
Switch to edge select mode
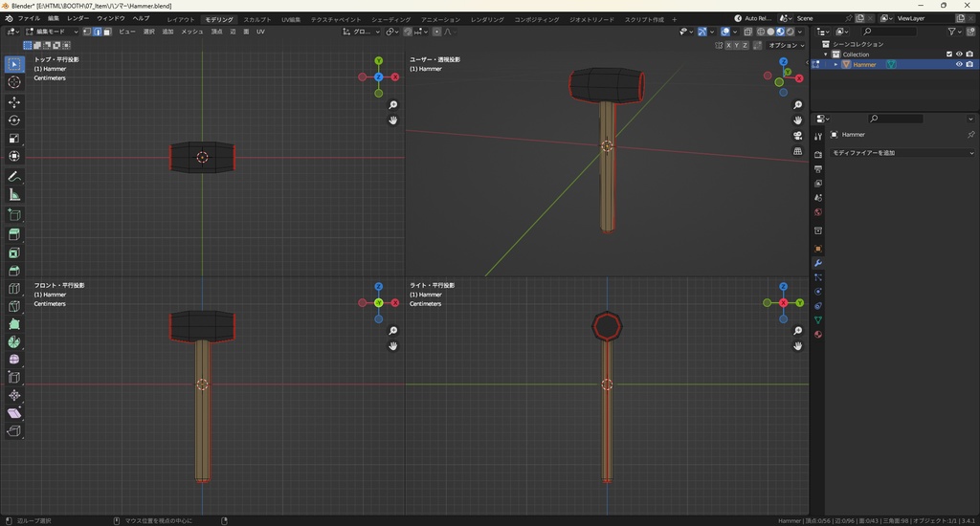[x=97, y=32]
